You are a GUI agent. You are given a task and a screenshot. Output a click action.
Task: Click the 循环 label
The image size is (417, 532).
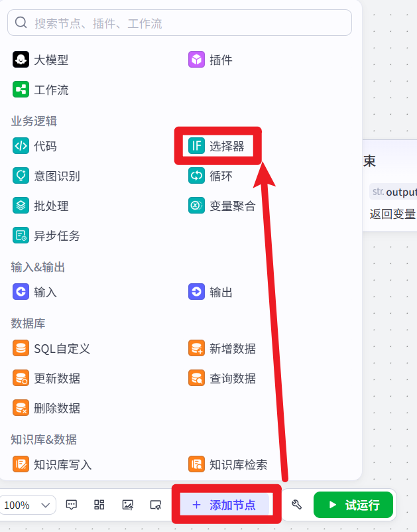221,176
